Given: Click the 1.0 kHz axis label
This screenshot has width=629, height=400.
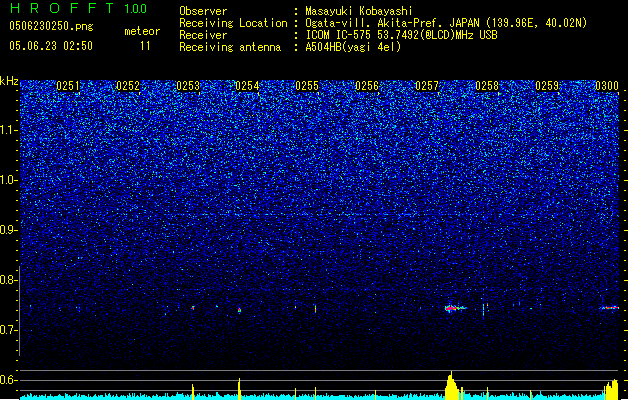Looking at the screenshot, I should pyautogui.click(x=9, y=180).
